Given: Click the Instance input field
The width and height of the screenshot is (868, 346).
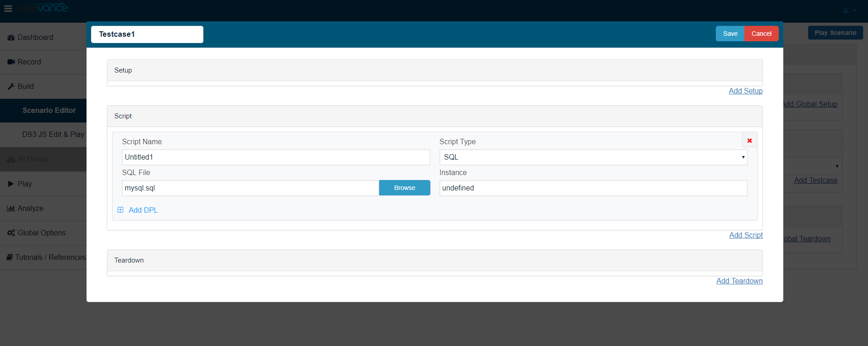Looking at the screenshot, I should click(x=593, y=188).
